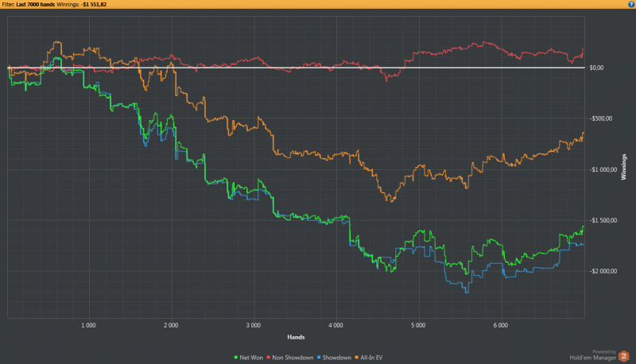Click the 'Winnings' y-axis title
The width and height of the screenshot is (636, 364).
tap(625, 167)
